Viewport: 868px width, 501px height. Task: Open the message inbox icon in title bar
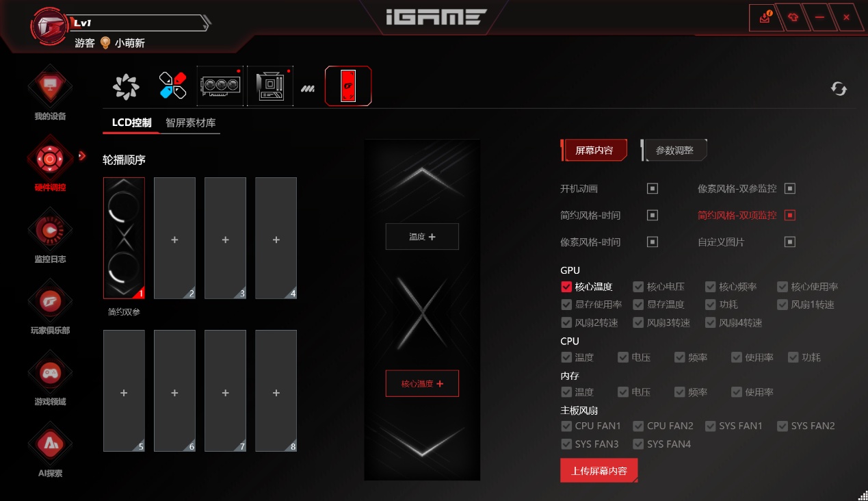coord(765,17)
